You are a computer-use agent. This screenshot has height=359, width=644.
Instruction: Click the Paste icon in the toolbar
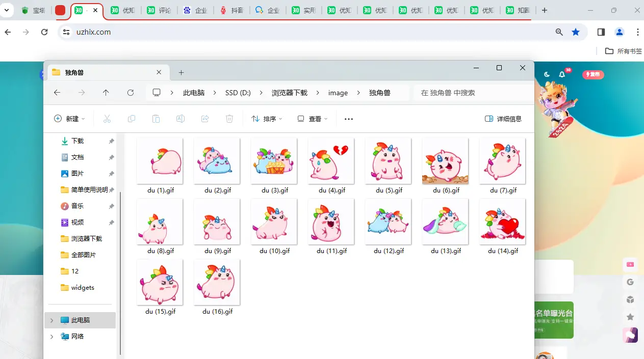click(x=156, y=118)
